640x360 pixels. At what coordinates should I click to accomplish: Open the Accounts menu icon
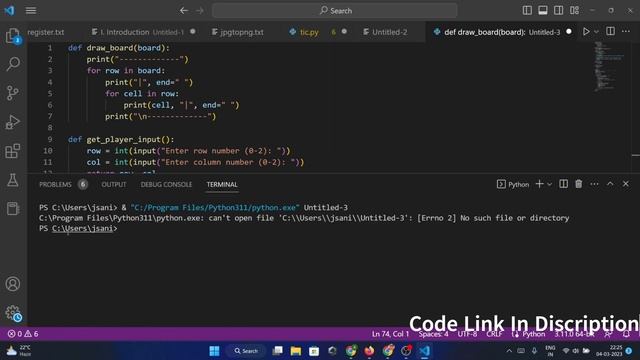[x=13, y=284]
